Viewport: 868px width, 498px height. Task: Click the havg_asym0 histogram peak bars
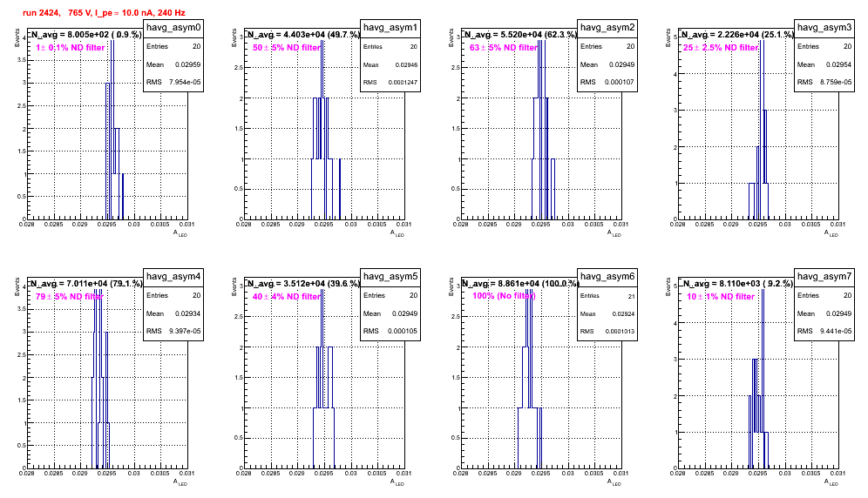click(112, 130)
